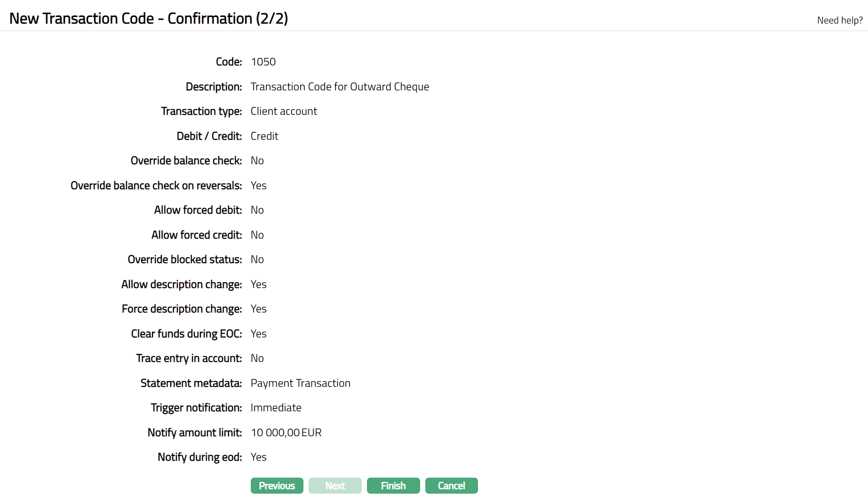Click the Override balance check label
868x504 pixels.
click(x=186, y=160)
